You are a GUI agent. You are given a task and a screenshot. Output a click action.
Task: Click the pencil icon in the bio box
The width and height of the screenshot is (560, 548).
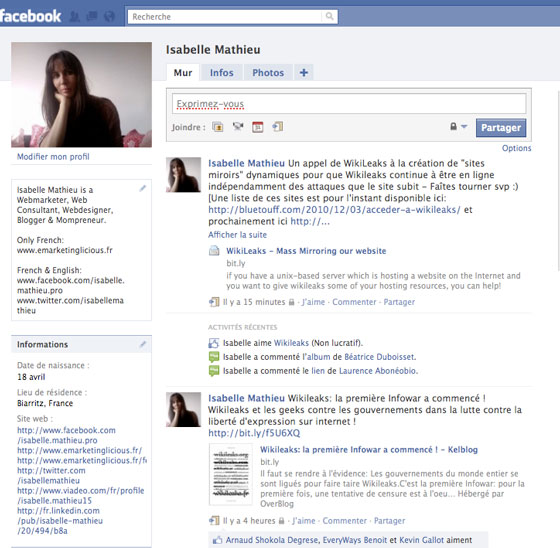tap(142, 188)
